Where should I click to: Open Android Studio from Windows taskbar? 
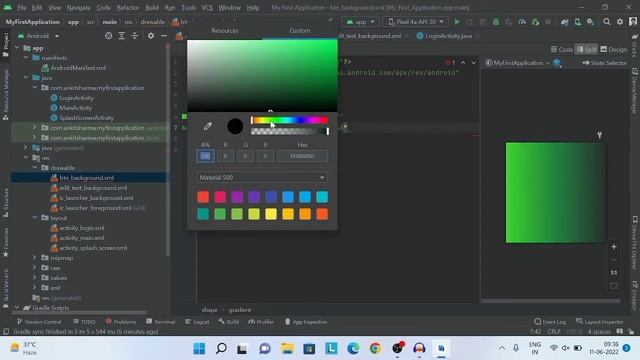tap(441, 348)
